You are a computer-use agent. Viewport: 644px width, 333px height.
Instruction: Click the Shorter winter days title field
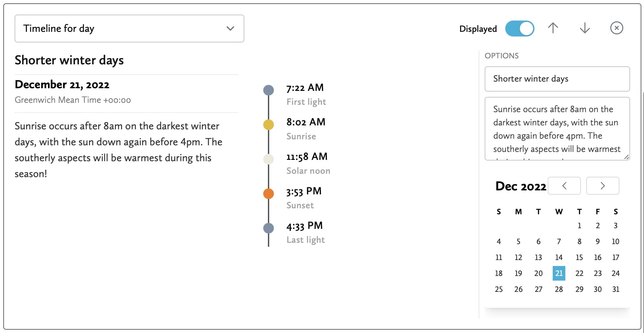pos(557,79)
